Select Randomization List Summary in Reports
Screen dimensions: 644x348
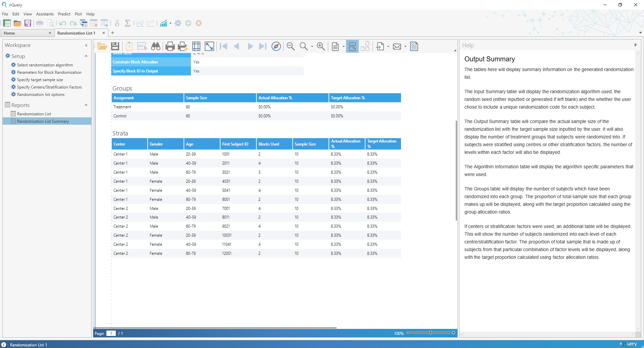(x=43, y=121)
